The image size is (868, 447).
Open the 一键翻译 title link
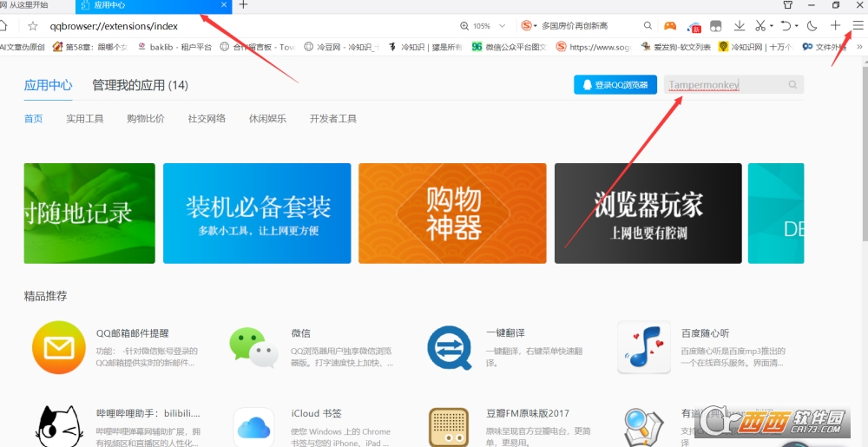pyautogui.click(x=505, y=333)
